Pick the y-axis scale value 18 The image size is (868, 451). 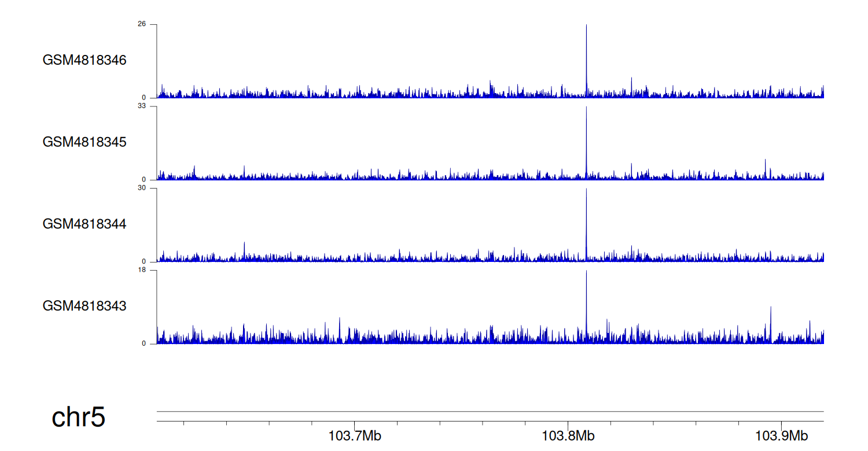click(142, 270)
